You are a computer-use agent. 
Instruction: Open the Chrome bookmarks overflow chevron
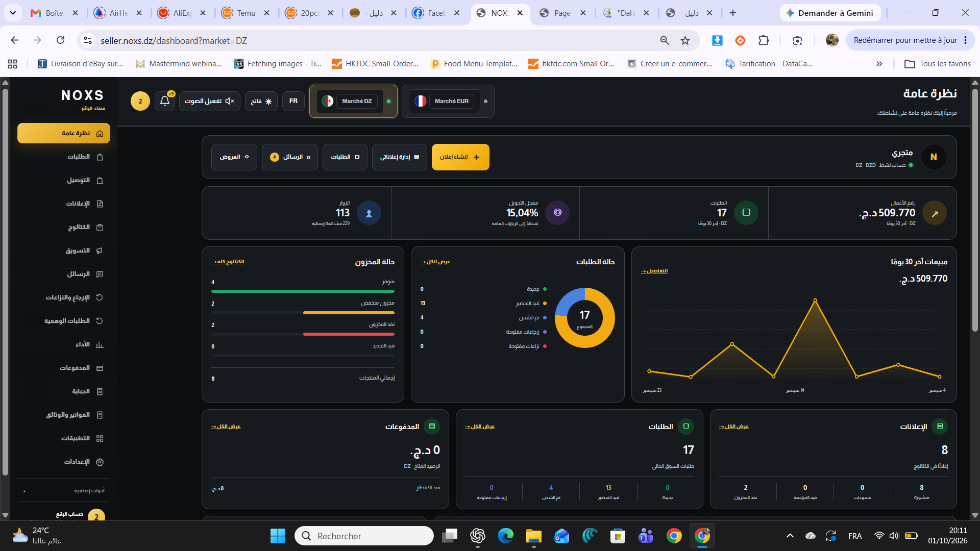click(x=879, y=64)
